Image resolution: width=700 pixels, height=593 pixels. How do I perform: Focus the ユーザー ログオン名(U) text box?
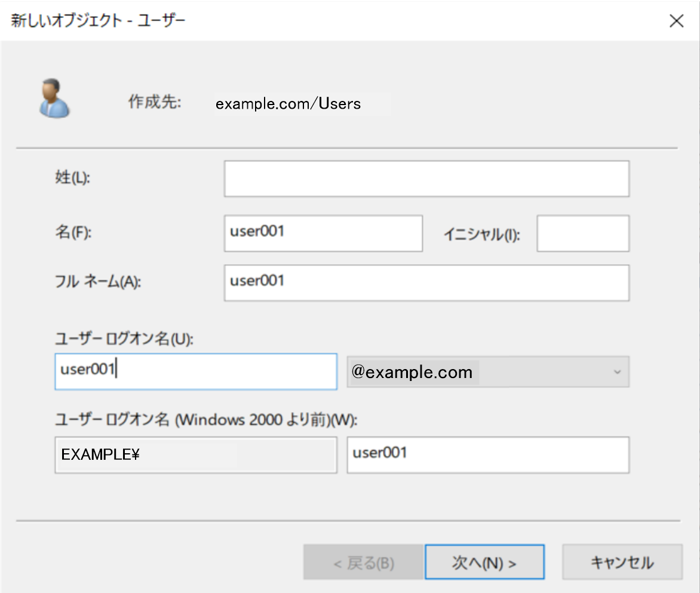196,371
